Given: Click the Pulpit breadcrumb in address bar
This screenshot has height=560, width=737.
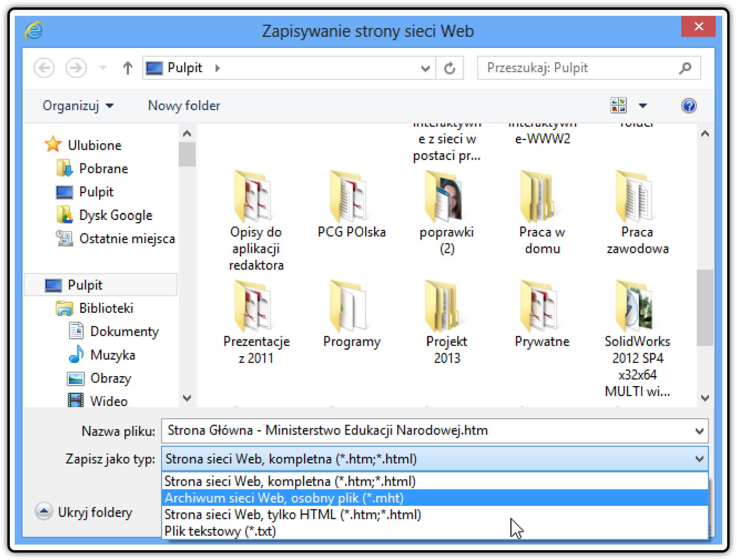Looking at the screenshot, I should click(x=185, y=68).
